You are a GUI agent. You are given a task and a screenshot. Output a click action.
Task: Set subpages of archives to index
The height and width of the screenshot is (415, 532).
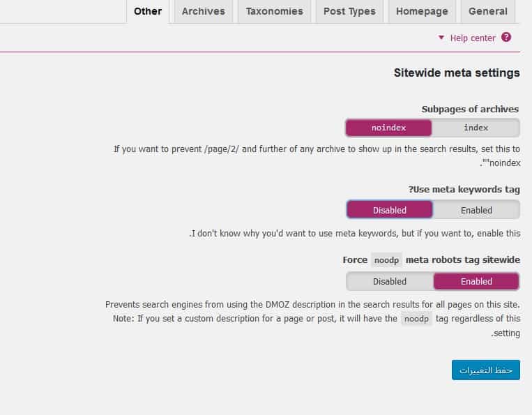(476, 128)
